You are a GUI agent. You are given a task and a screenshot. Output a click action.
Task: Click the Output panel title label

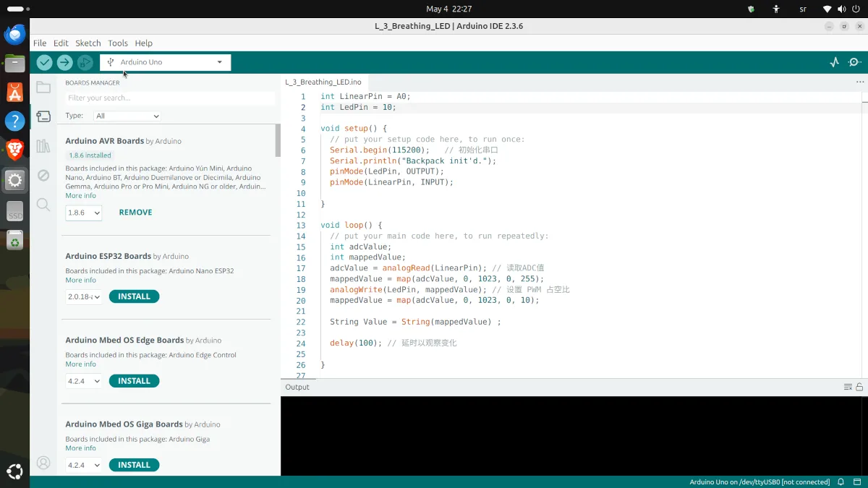pyautogui.click(x=297, y=387)
